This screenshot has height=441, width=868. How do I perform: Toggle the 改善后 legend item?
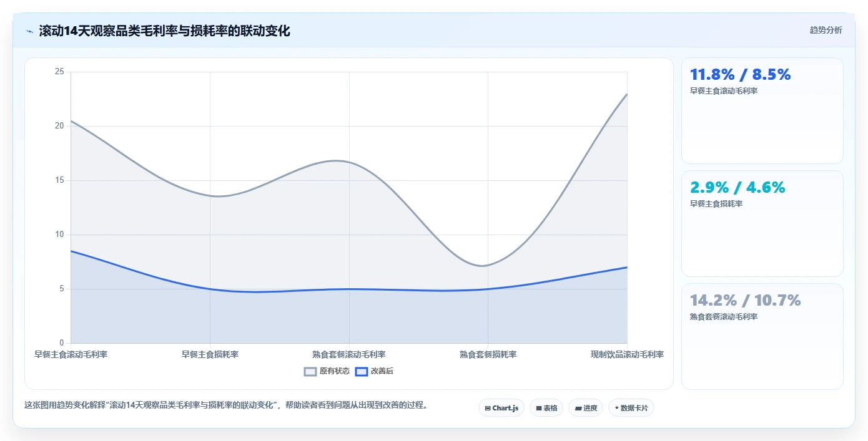point(374,371)
